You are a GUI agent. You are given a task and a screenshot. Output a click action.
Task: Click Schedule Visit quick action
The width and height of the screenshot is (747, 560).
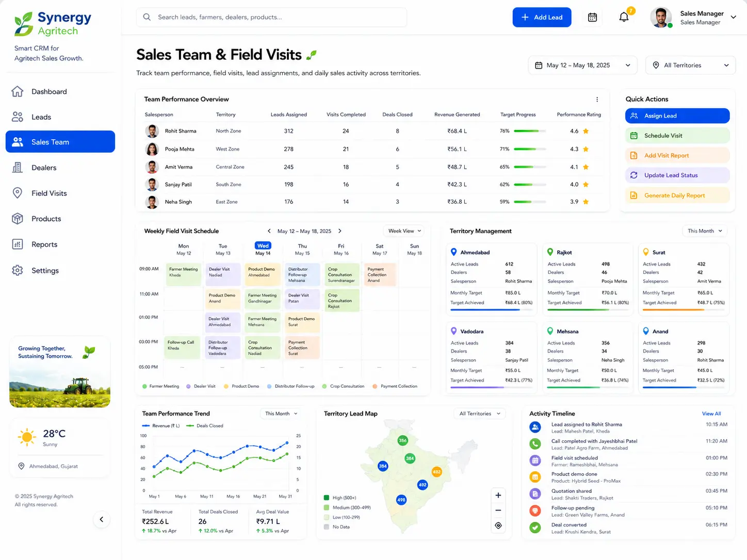click(677, 136)
